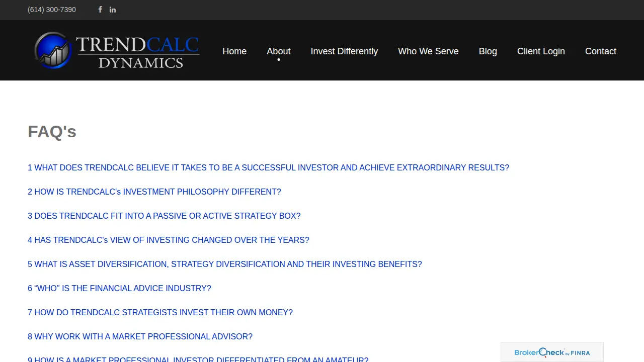644x362 pixels.
Task: Expand FAQ 2 on investment philosophy difference
Action: (154, 192)
